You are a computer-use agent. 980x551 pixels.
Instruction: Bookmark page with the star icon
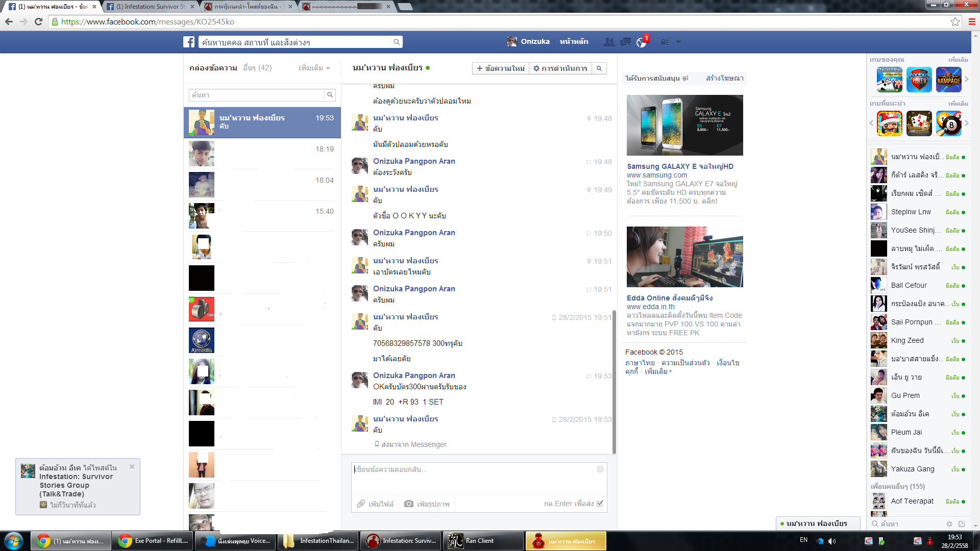[955, 21]
